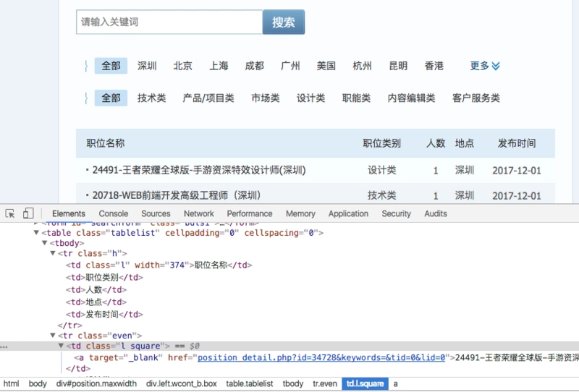Image resolution: width=579 pixels, height=392 pixels.
Task: Collapse the tr class h row
Action: tap(53, 254)
